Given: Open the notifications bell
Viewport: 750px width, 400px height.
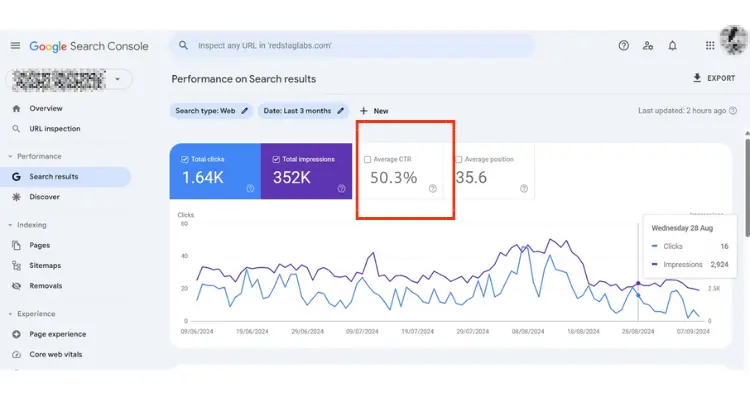Looking at the screenshot, I should click(x=673, y=45).
